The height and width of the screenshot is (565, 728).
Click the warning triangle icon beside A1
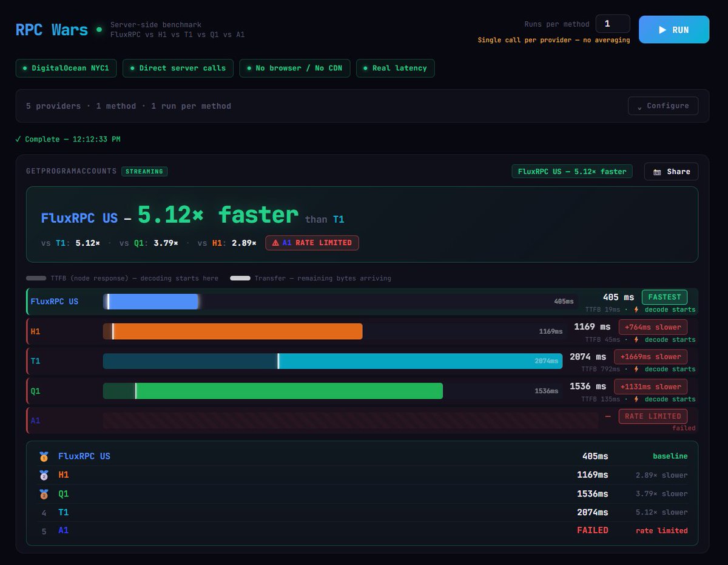275,243
